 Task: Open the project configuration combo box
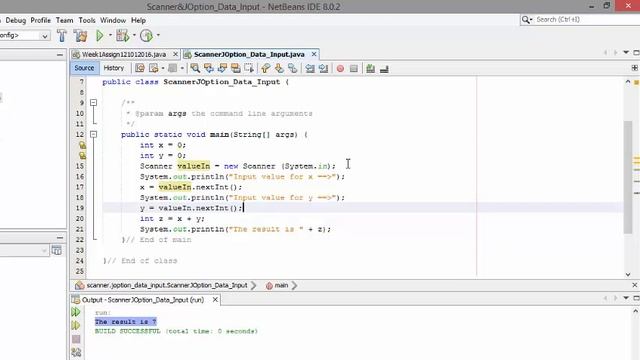point(25,36)
